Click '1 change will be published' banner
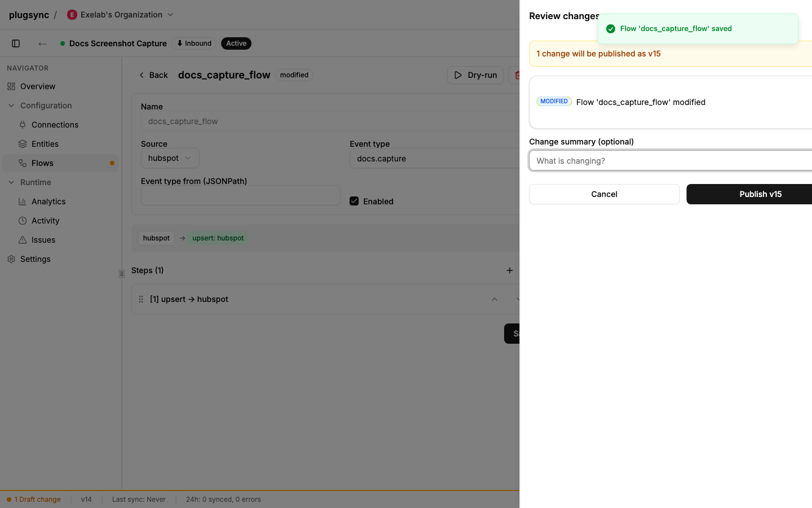Screen dimensions: 812x508 670,54
